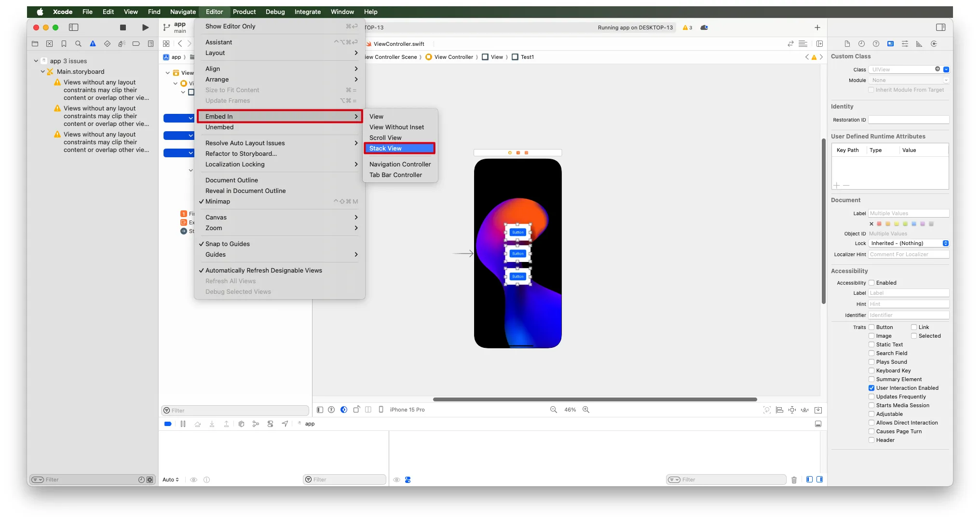Viewport: 980px width, 522px height.
Task: Open the Size inspector ruler icon
Action: click(919, 44)
